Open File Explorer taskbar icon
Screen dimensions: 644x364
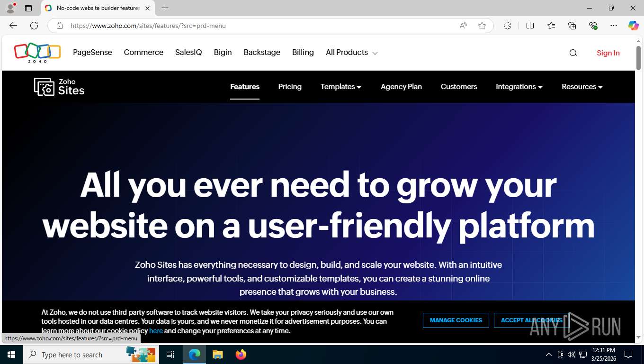pyautogui.click(x=217, y=355)
